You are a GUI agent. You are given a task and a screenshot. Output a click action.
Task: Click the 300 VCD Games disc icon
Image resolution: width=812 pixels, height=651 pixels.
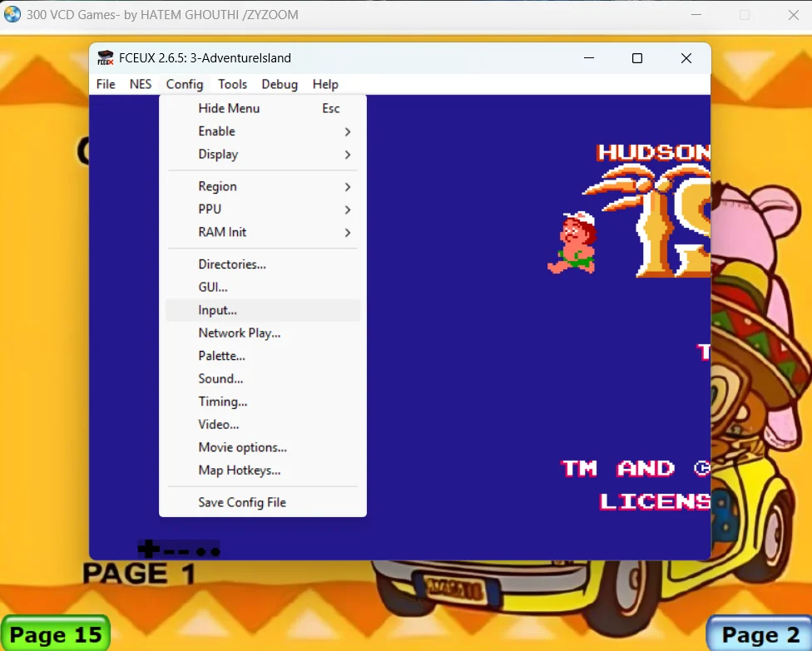[12, 14]
